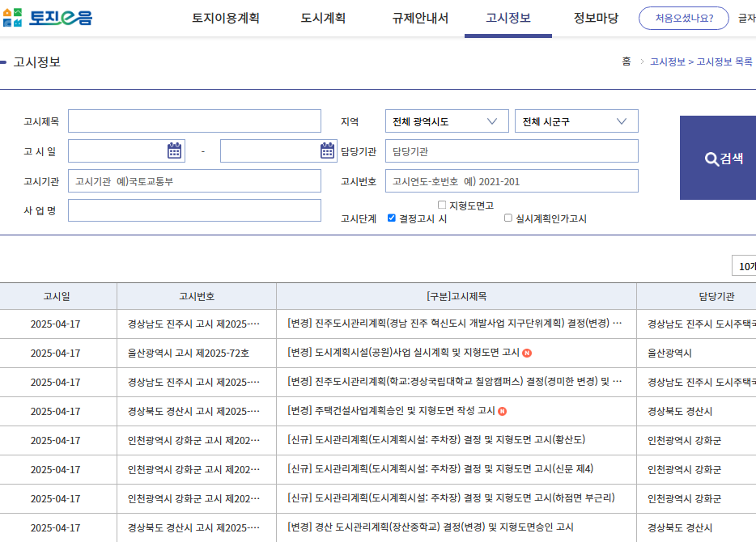The height and width of the screenshot is (542, 756).
Task: Check the 실시계획인가고시 option
Action: tap(508, 218)
